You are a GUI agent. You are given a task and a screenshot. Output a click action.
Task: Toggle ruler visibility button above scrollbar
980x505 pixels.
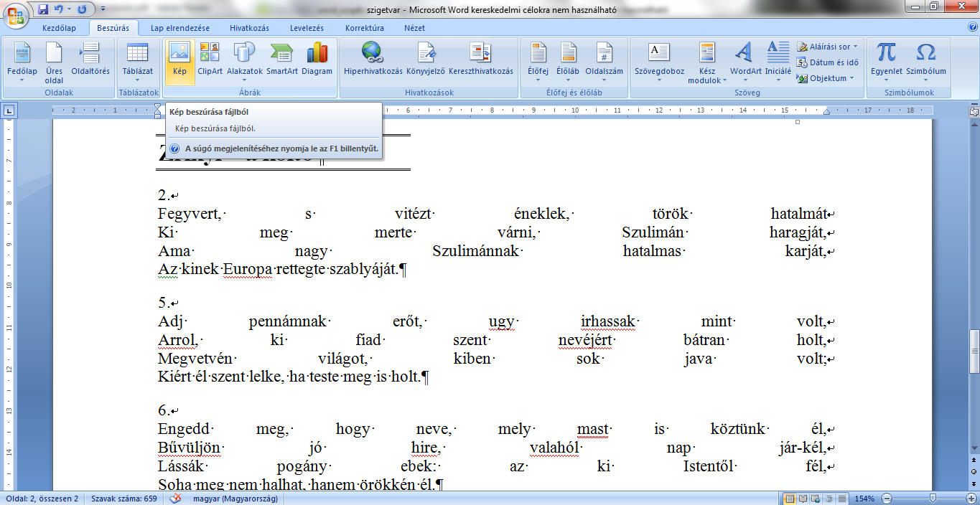pyautogui.click(x=974, y=110)
